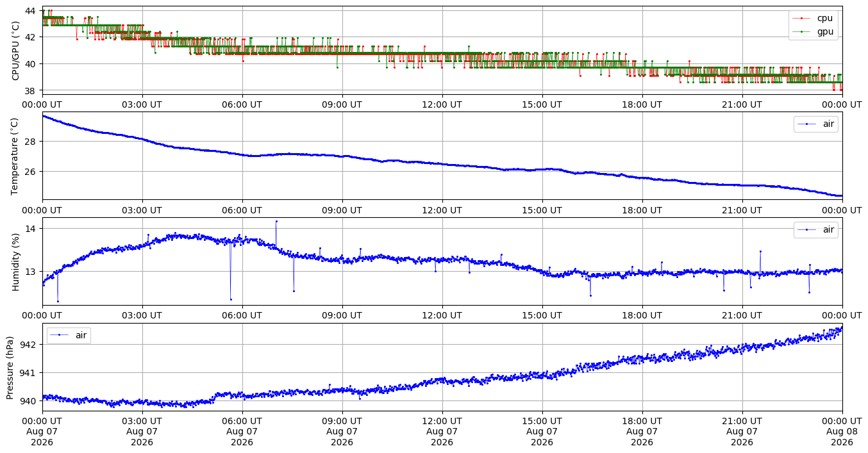Screen dimensions: 868x453
Task: Click the 00:00 UT Aug 08 2026 tick label
Action: [x=842, y=432]
